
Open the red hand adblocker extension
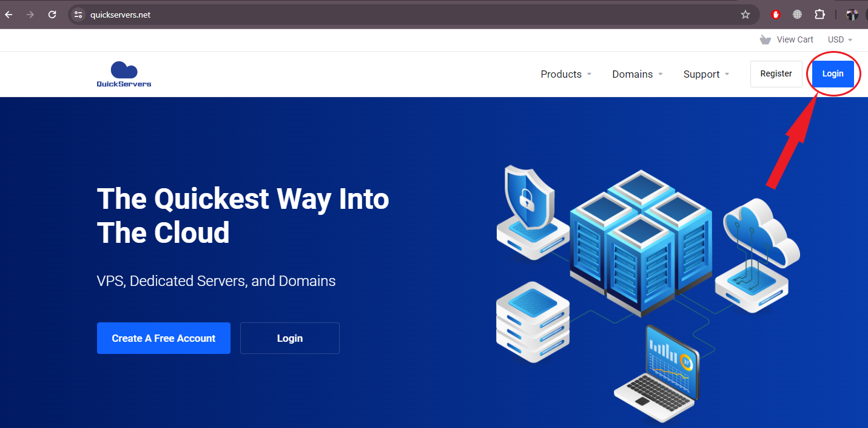click(x=776, y=15)
